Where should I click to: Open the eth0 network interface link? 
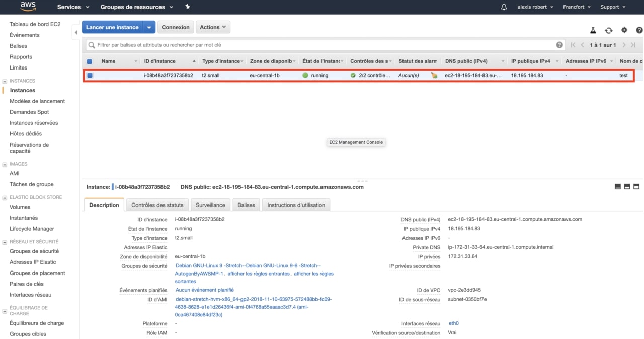tap(454, 323)
